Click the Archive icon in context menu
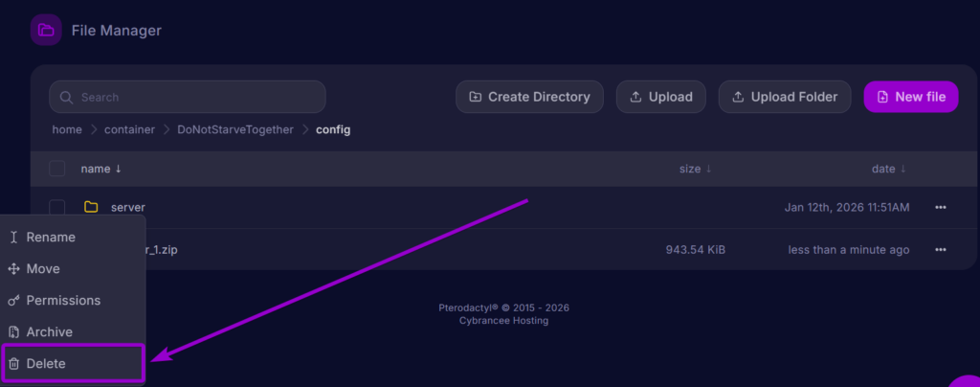Viewport: 980px width, 387px height. click(x=13, y=332)
